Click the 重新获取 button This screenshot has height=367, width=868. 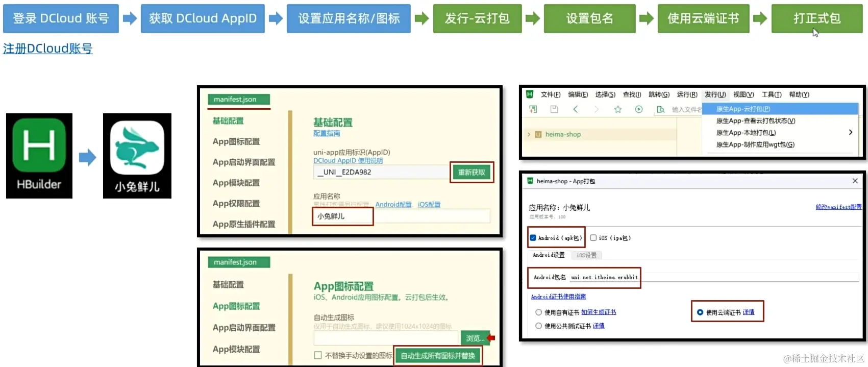tap(472, 172)
